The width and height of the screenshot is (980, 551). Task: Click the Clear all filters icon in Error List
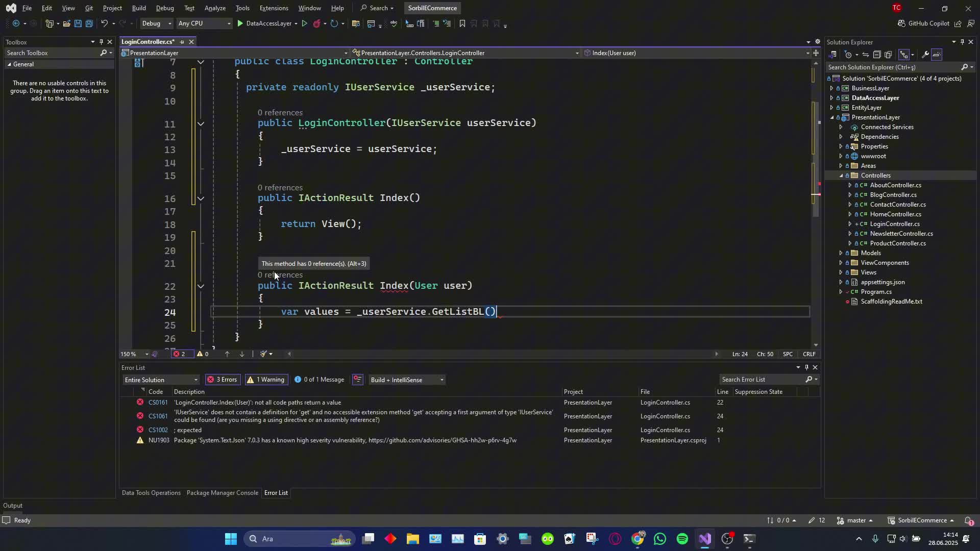358,380
